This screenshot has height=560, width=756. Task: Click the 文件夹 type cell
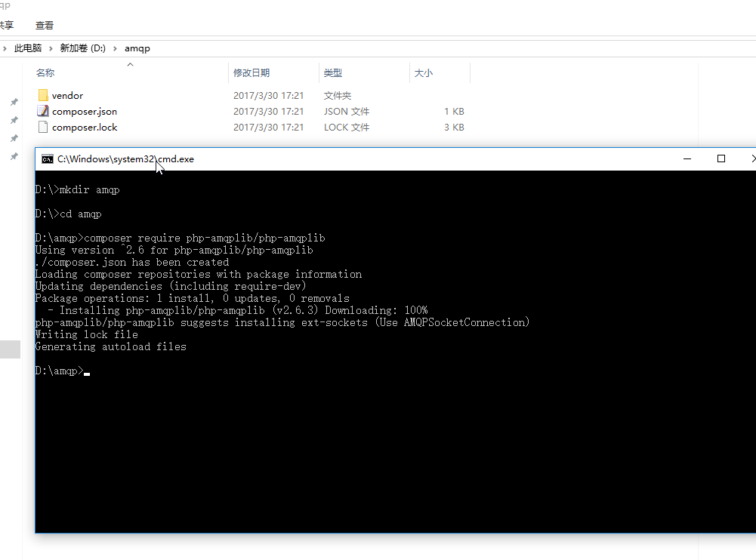click(x=338, y=95)
